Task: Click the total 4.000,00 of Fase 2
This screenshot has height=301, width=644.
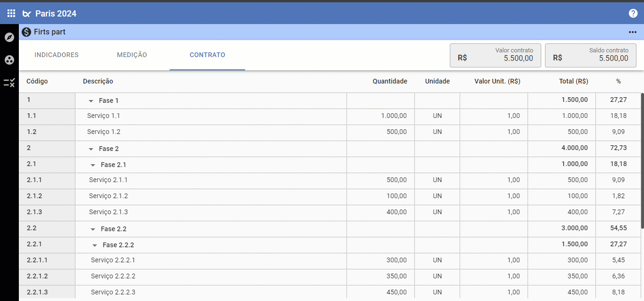Action: (x=575, y=148)
